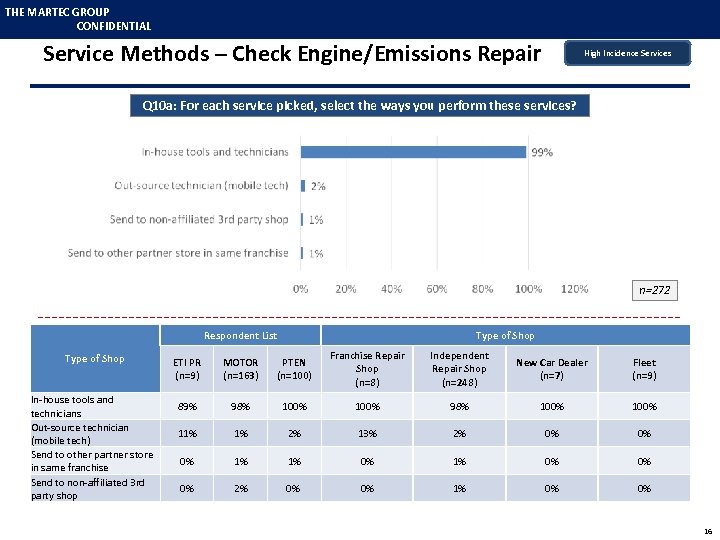Select the 11% cell in ETI PR column

(187, 434)
